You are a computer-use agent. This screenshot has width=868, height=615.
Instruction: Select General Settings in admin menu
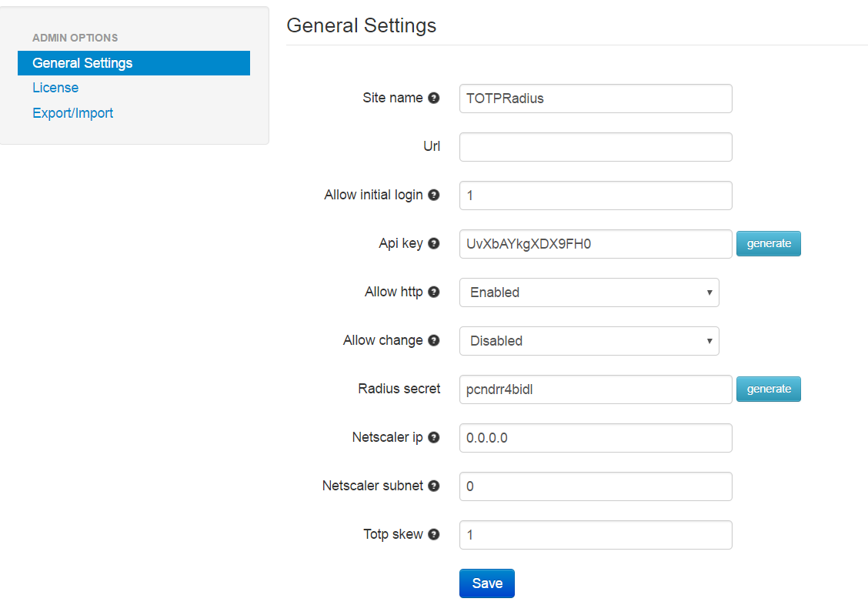pyautogui.click(x=134, y=63)
